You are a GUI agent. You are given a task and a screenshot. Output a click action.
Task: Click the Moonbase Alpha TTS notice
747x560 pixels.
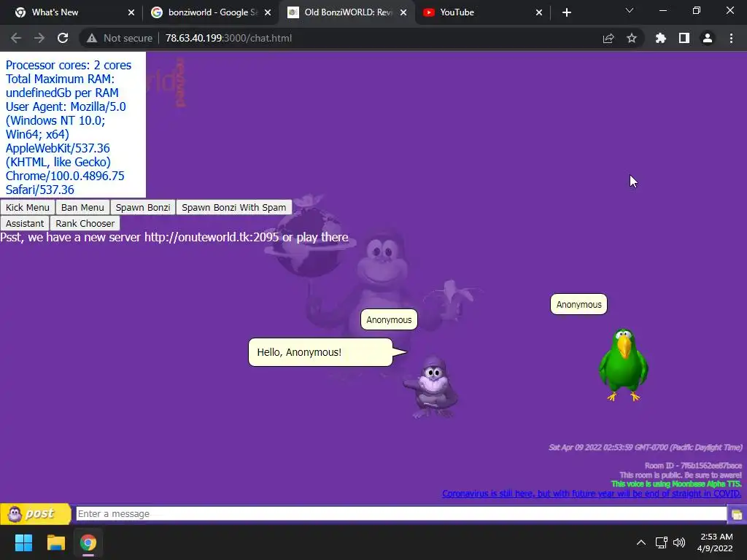(676, 484)
